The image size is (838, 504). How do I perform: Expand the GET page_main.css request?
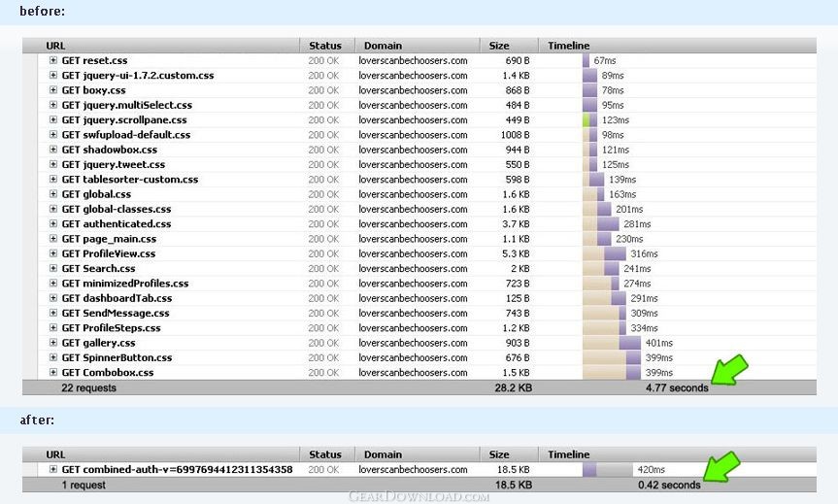pyautogui.click(x=52, y=239)
